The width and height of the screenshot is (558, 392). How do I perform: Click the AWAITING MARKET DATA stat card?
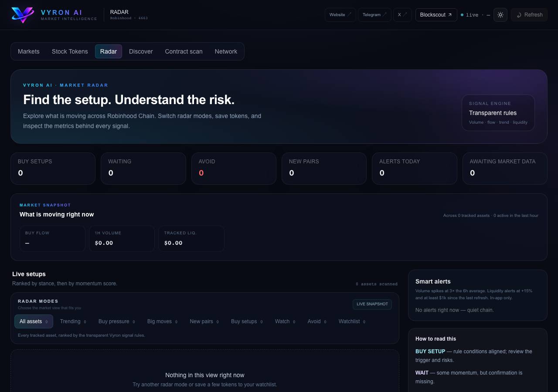click(505, 169)
